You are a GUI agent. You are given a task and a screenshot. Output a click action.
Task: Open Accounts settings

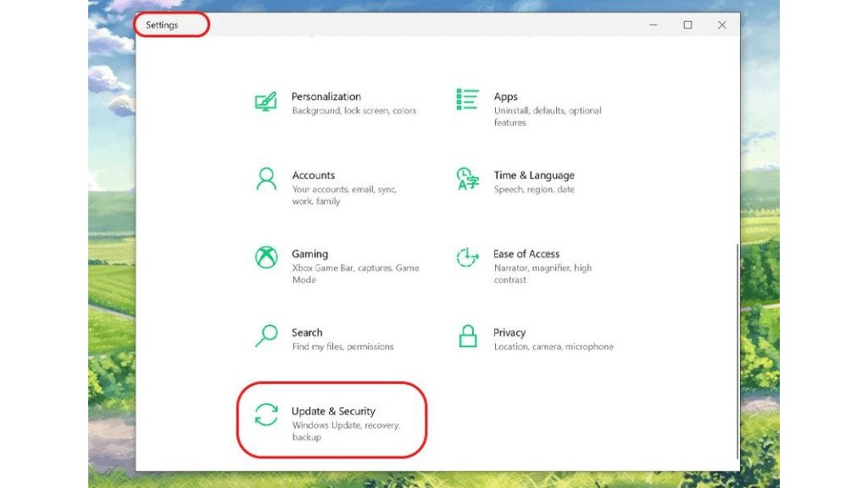pyautogui.click(x=314, y=175)
